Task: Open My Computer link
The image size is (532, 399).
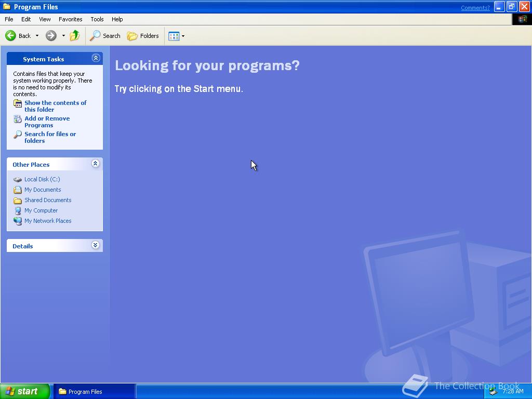Action: (41, 211)
